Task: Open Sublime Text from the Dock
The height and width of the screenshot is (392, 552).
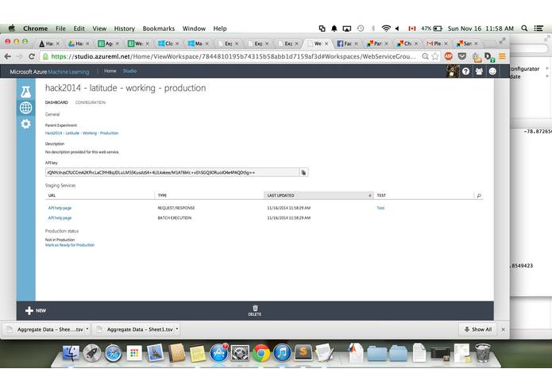Action: (x=303, y=352)
